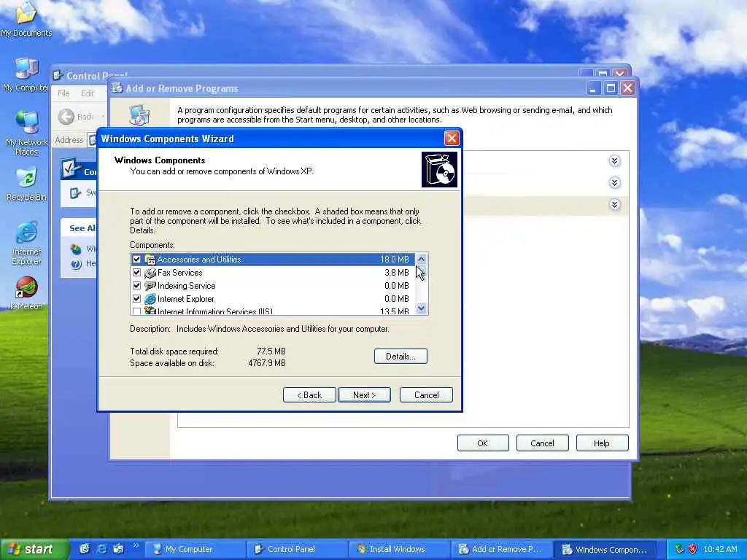
Task: Minimize the Add or Remove Programs window
Action: (593, 88)
